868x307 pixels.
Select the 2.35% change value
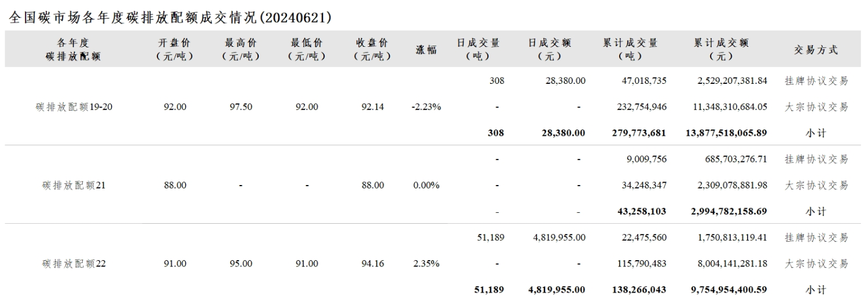coord(426,264)
